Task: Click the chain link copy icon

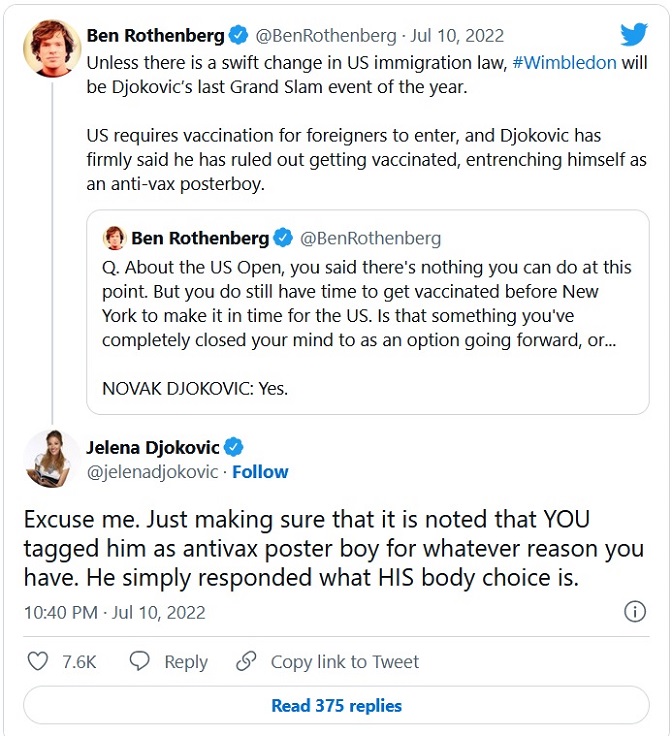Action: tap(246, 662)
